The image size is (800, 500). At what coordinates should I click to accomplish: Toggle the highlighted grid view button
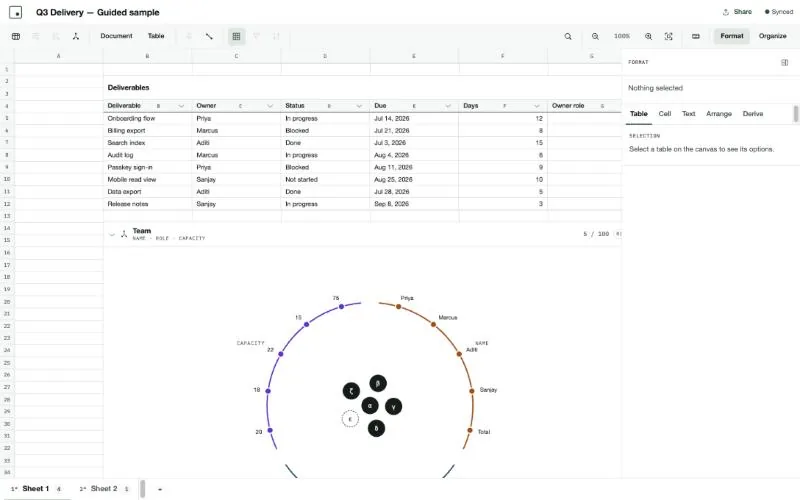pyautogui.click(x=236, y=36)
